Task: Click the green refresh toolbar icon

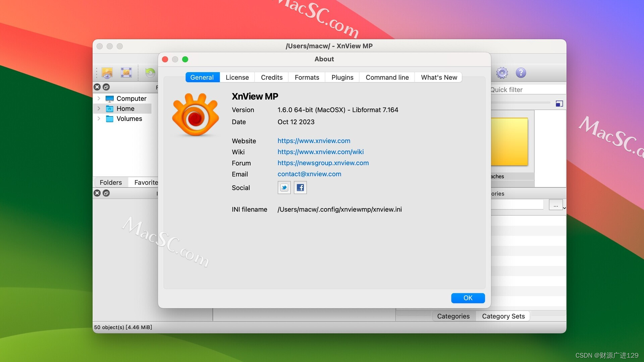Action: (150, 73)
